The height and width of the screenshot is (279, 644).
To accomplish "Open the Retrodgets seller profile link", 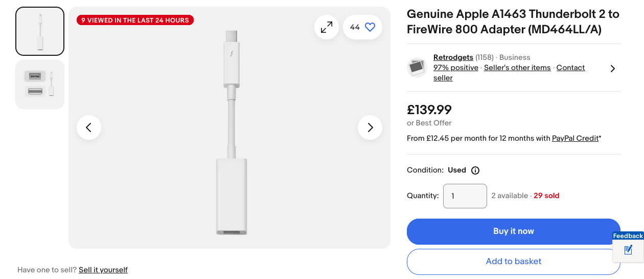I will click(x=453, y=57).
